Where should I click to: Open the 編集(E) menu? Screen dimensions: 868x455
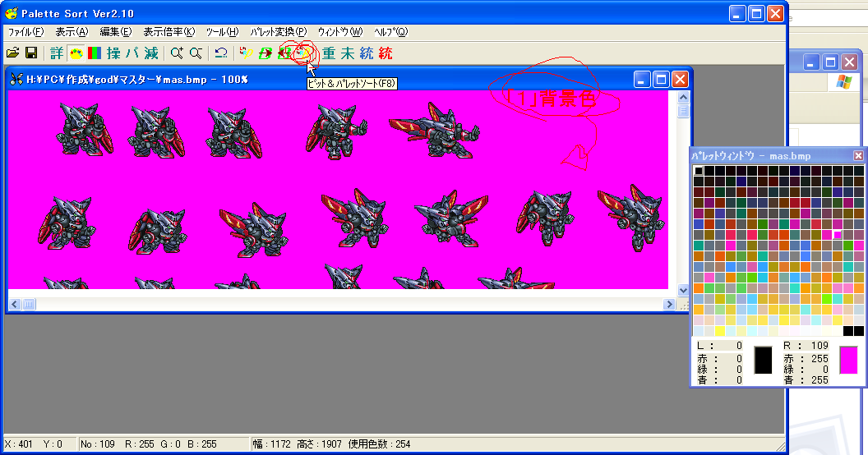(116, 32)
